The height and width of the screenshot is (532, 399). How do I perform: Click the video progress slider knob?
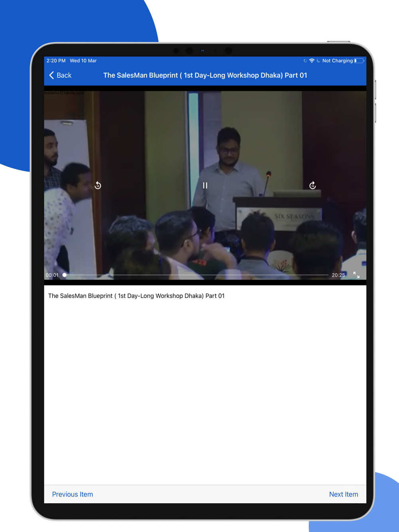click(x=65, y=275)
